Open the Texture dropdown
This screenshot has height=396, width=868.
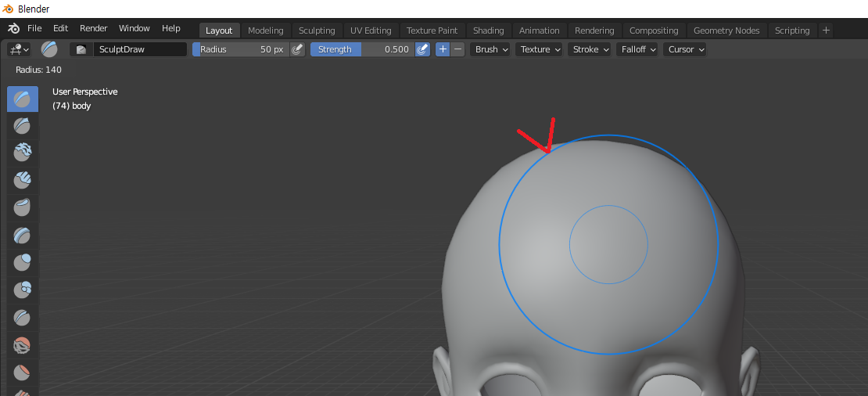click(540, 50)
